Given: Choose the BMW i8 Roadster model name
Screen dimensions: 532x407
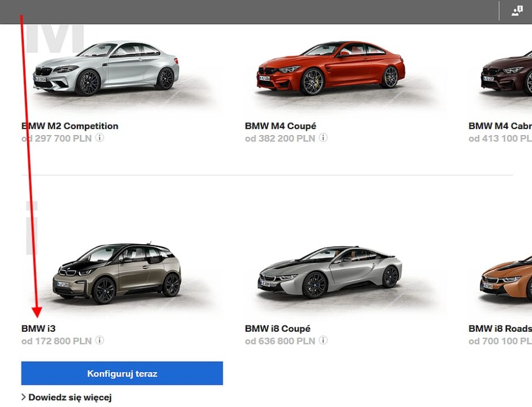Looking at the screenshot, I should [500, 328].
